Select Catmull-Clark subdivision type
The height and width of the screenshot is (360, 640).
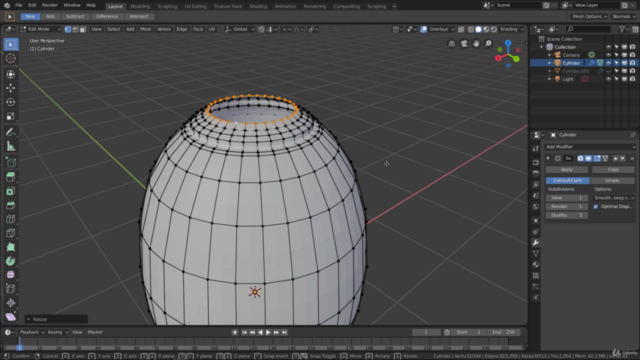pyautogui.click(x=567, y=180)
